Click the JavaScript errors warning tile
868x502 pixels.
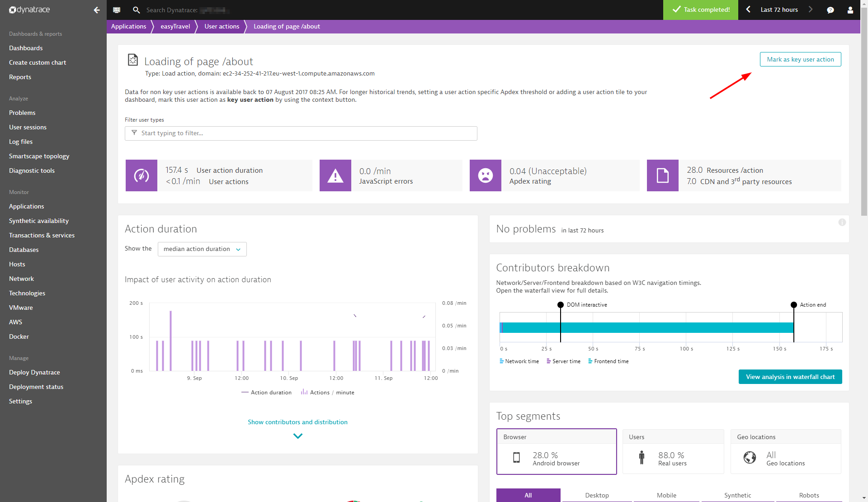pyautogui.click(x=335, y=175)
